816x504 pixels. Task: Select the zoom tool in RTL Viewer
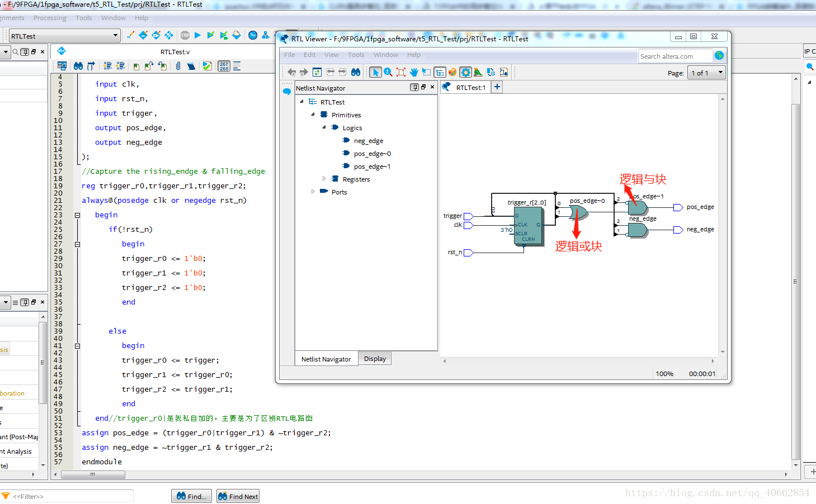(388, 72)
